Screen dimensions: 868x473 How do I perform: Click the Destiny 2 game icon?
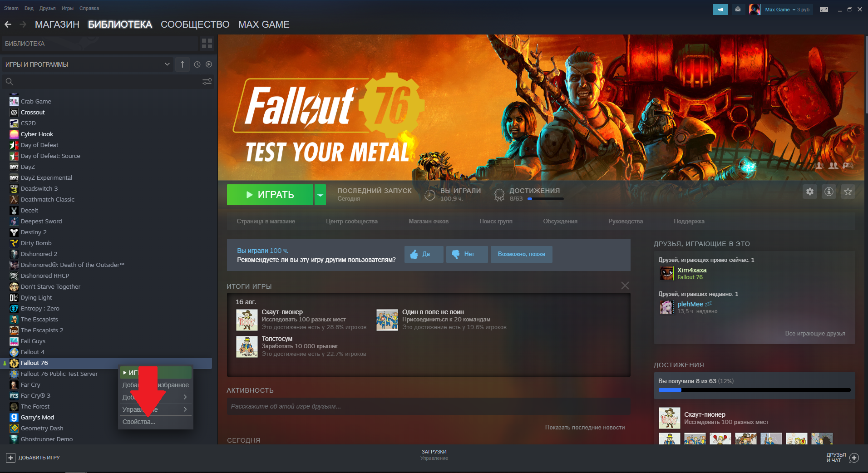click(14, 232)
